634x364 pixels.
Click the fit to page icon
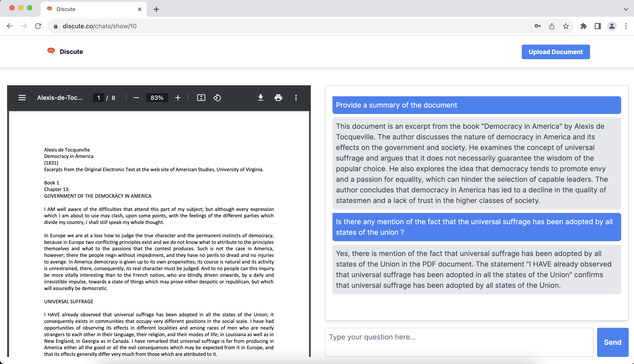201,98
